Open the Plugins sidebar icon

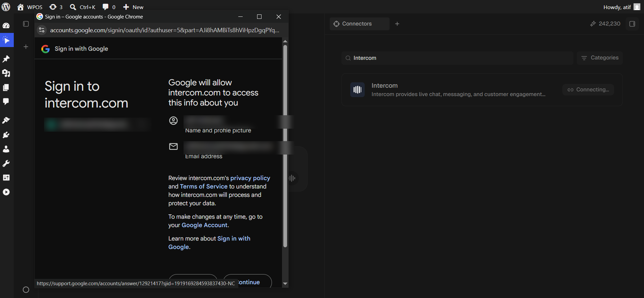point(6,135)
